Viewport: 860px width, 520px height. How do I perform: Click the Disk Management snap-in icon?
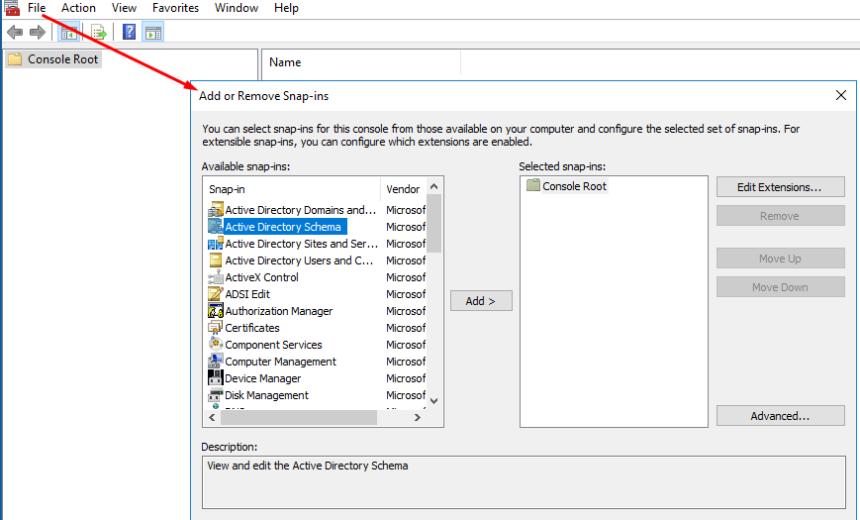[216, 395]
